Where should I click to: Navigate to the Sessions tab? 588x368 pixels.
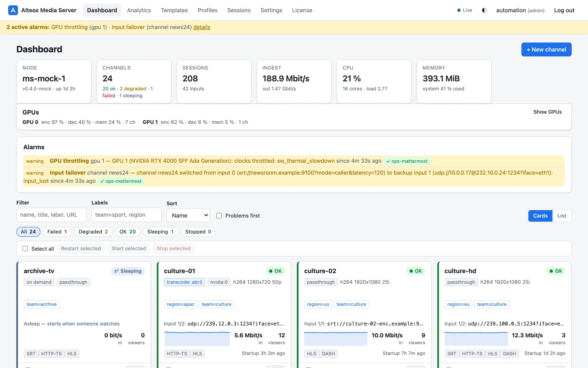(239, 10)
